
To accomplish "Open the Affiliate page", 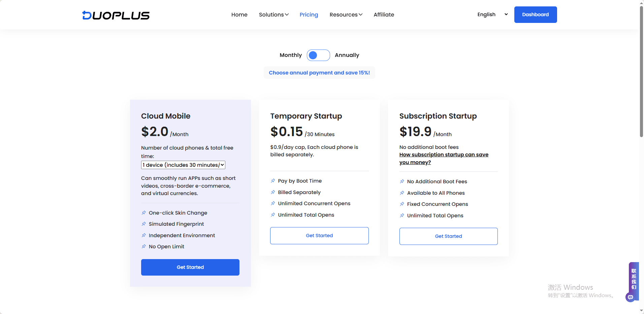I will pyautogui.click(x=384, y=14).
